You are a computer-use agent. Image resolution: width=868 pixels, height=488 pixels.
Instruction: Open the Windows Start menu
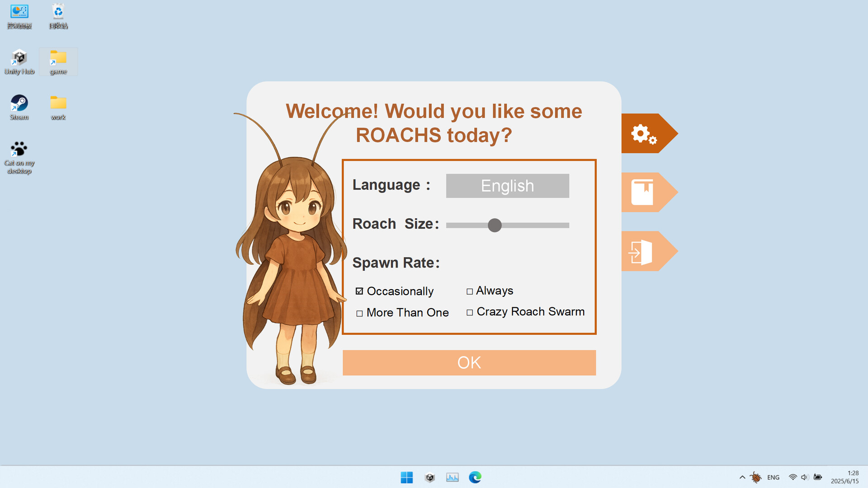pos(407,477)
